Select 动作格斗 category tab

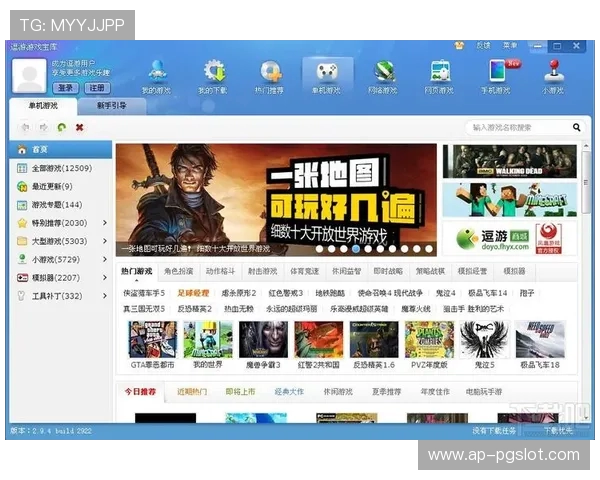(x=220, y=271)
